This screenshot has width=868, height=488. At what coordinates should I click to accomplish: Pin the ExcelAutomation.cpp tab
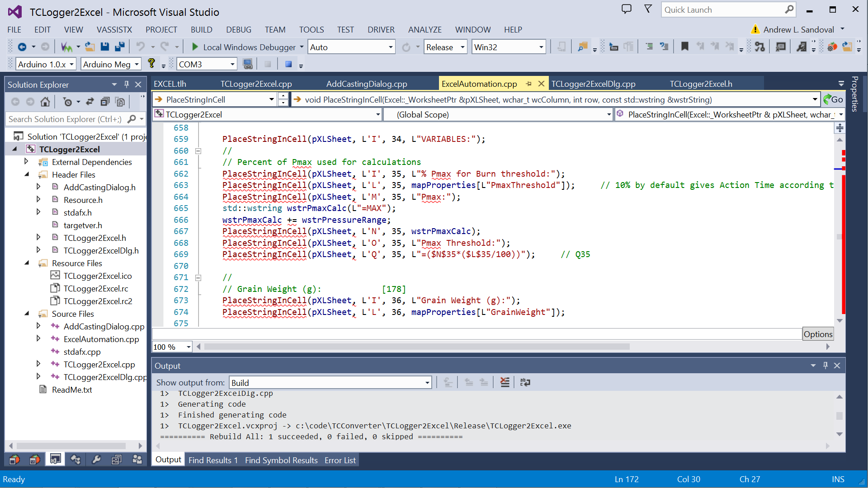point(529,84)
